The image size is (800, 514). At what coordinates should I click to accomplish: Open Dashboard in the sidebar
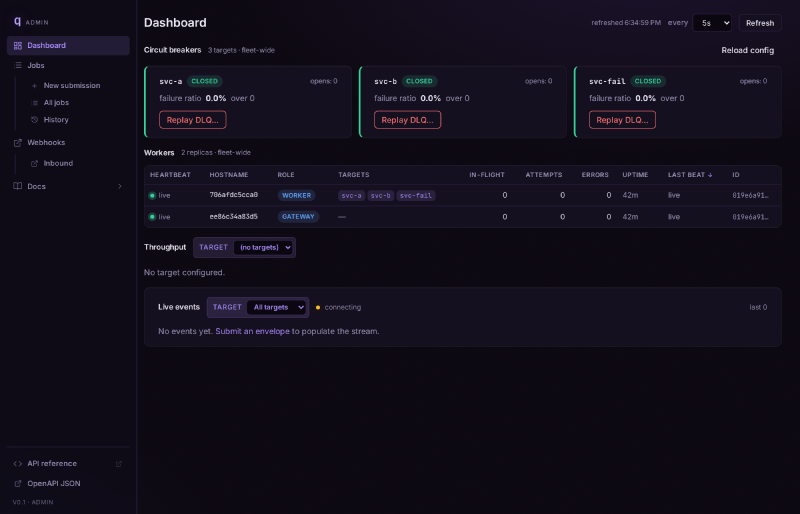[68, 45]
